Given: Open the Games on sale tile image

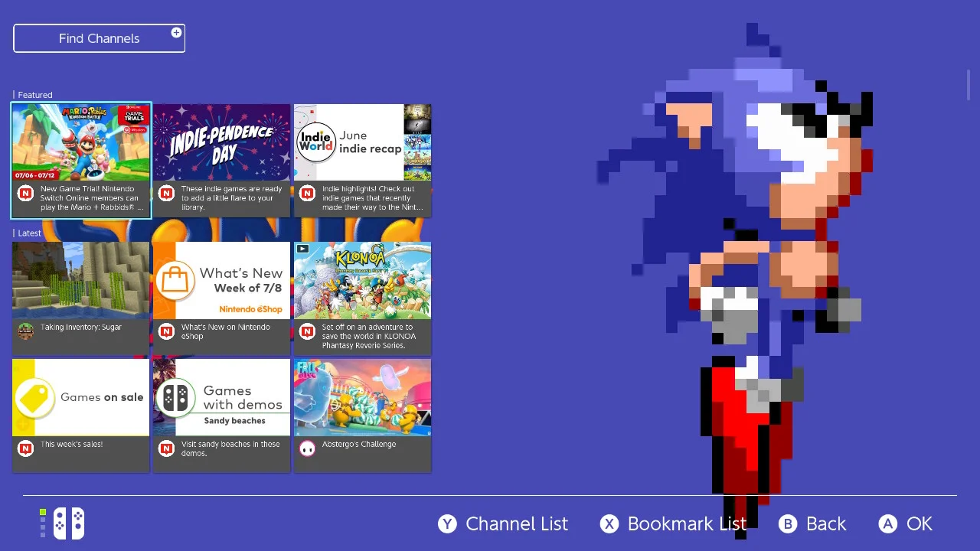Looking at the screenshot, I should (81, 397).
